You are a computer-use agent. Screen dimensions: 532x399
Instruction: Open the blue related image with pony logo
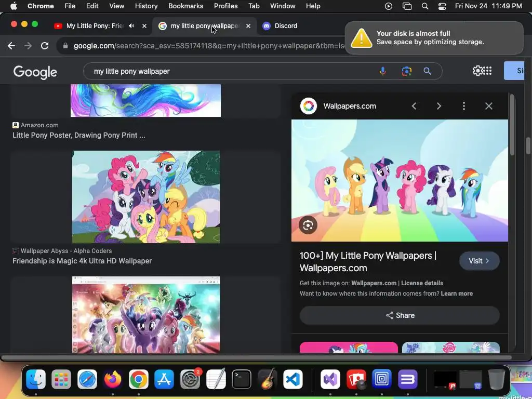click(451, 348)
